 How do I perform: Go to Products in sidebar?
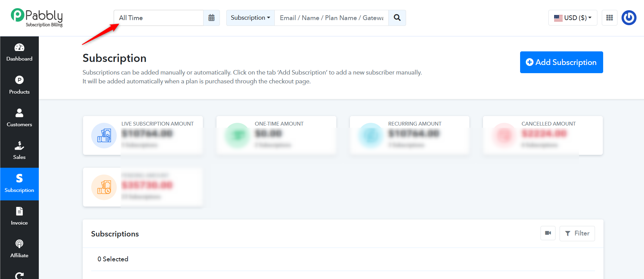pos(19,85)
